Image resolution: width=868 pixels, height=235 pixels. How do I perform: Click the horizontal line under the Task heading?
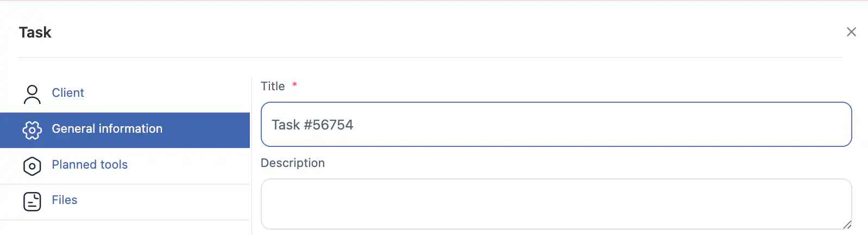click(430, 57)
